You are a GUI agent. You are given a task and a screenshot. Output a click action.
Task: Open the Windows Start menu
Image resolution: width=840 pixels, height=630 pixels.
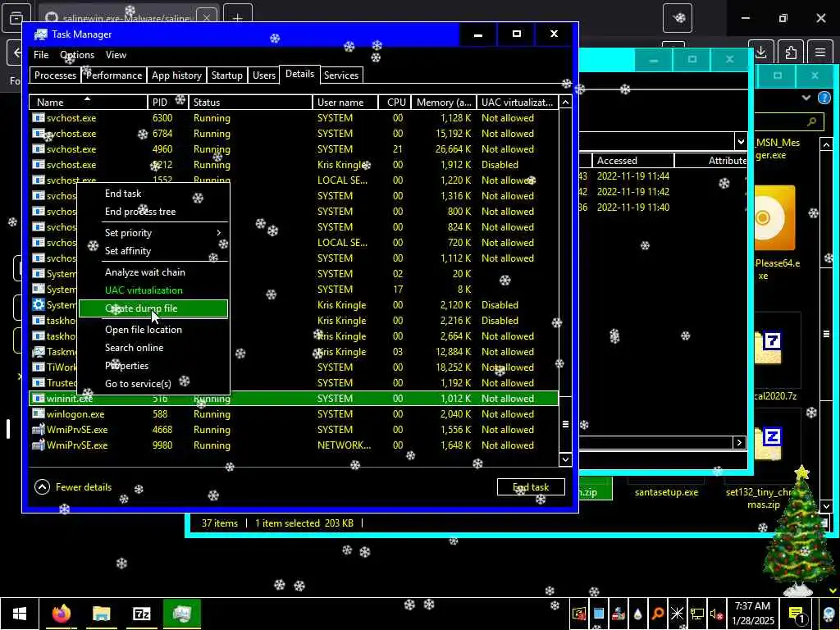coord(20,614)
